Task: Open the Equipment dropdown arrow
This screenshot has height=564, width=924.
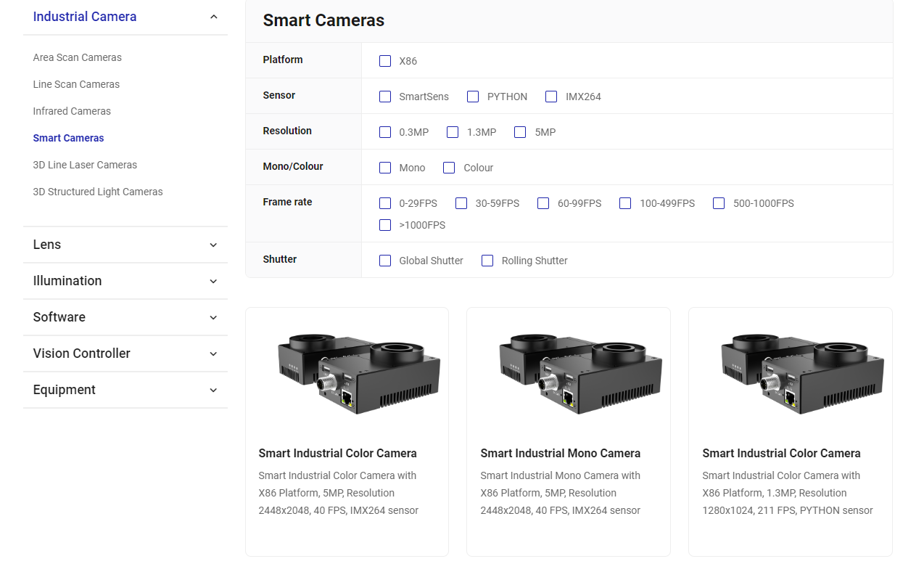Action: pyautogui.click(x=213, y=390)
